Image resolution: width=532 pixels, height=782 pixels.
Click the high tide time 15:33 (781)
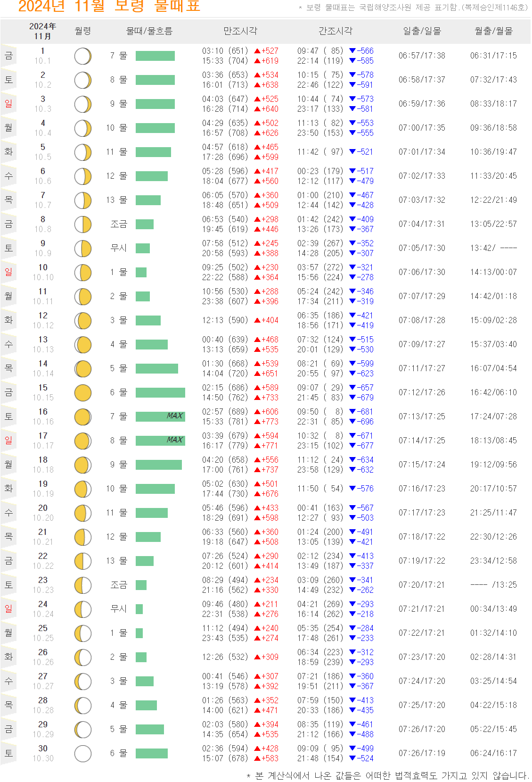(225, 422)
